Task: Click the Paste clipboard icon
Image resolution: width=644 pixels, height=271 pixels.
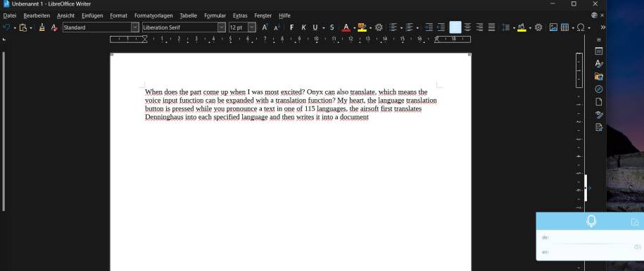Action: click(x=23, y=27)
